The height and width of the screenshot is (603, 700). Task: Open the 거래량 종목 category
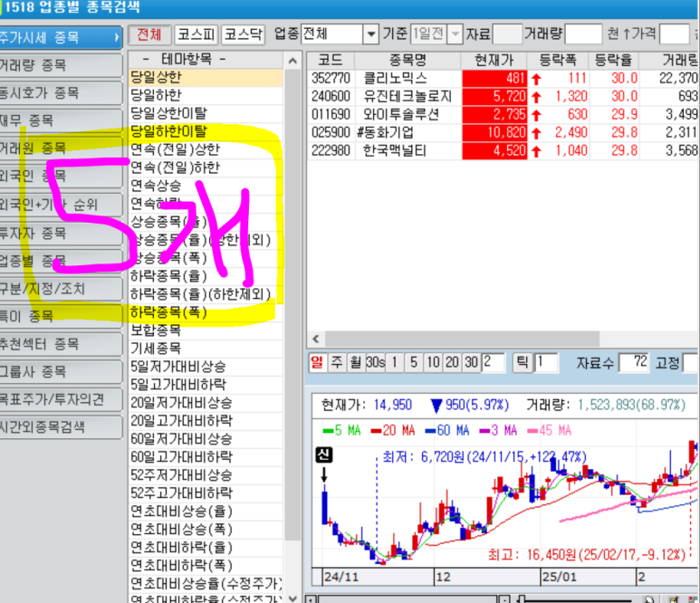point(60,66)
